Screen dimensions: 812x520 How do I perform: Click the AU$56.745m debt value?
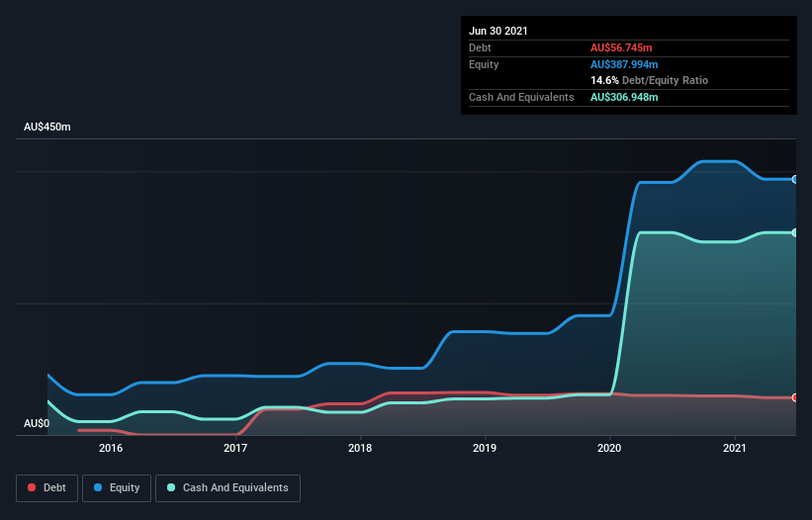tap(621, 47)
